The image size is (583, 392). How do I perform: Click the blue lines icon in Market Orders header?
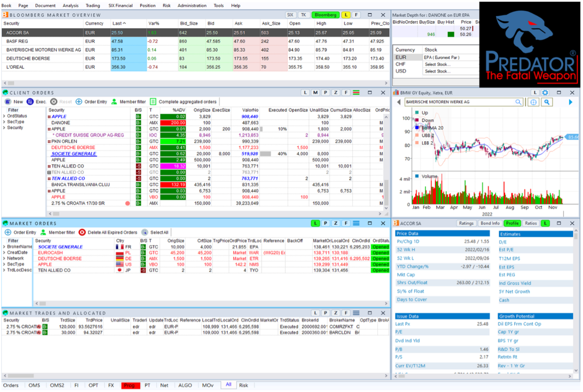click(356, 223)
